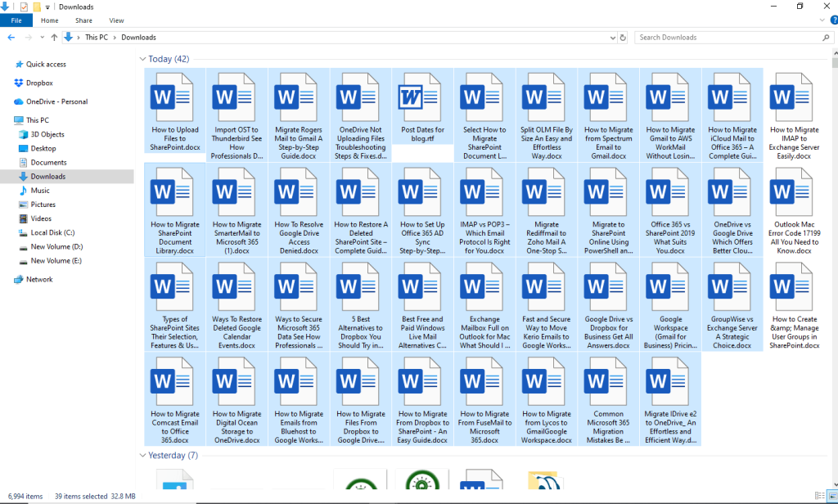Select IMAP vs POP3 document icon
838x504 pixels.
(x=481, y=192)
